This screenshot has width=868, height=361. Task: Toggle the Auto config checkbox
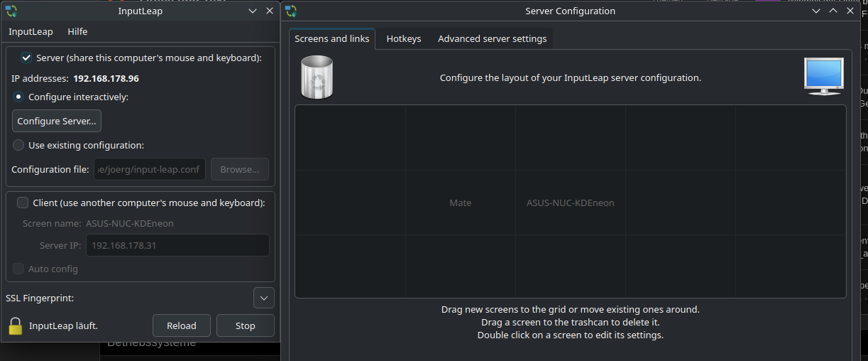pos(18,269)
